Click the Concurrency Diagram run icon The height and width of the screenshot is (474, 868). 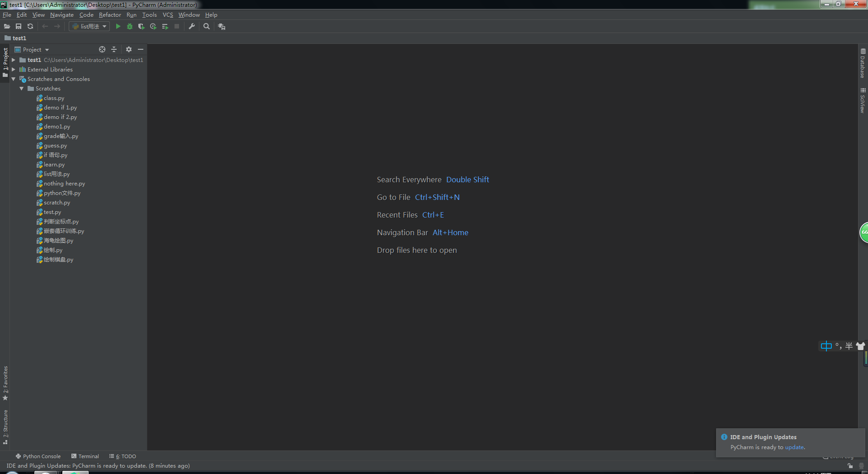pos(165,27)
